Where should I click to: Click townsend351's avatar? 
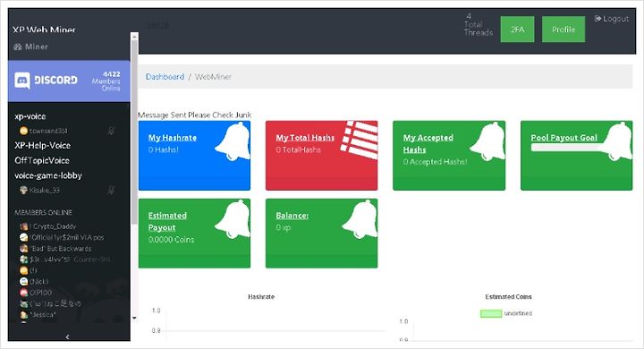coord(24,131)
